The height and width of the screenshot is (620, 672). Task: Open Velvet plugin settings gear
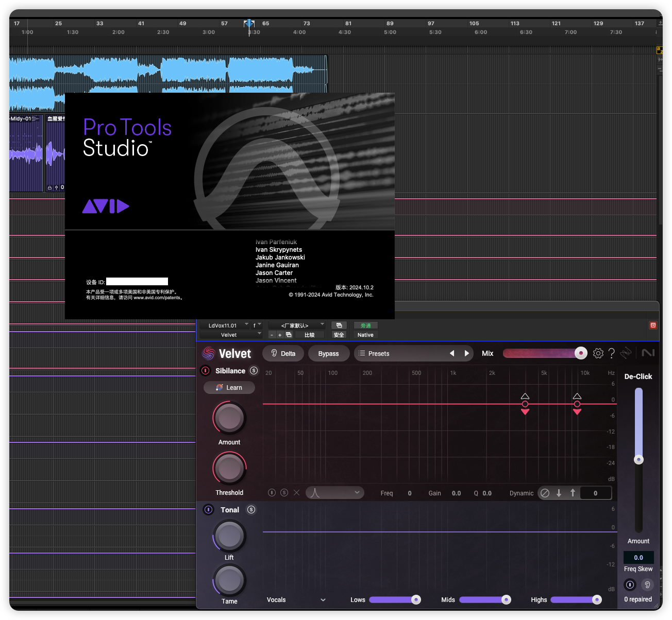point(598,353)
